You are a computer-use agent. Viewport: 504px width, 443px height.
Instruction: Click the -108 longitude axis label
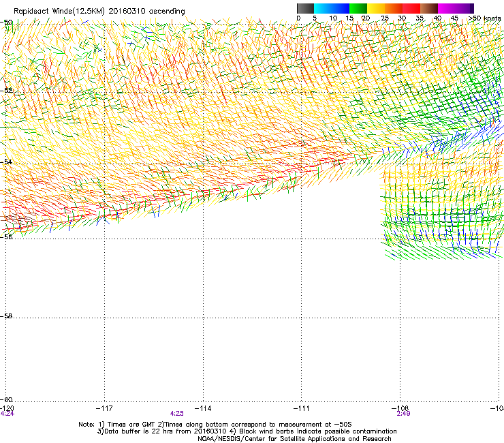[400, 408]
